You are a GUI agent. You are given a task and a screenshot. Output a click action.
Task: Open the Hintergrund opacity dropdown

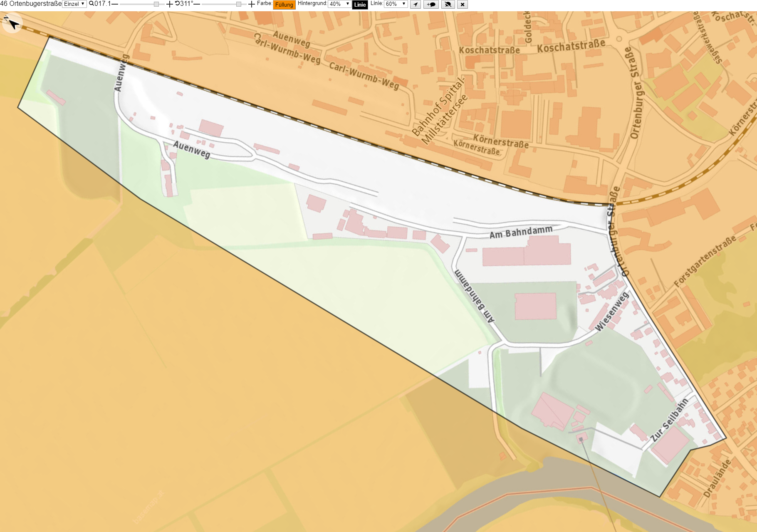[x=340, y=4]
